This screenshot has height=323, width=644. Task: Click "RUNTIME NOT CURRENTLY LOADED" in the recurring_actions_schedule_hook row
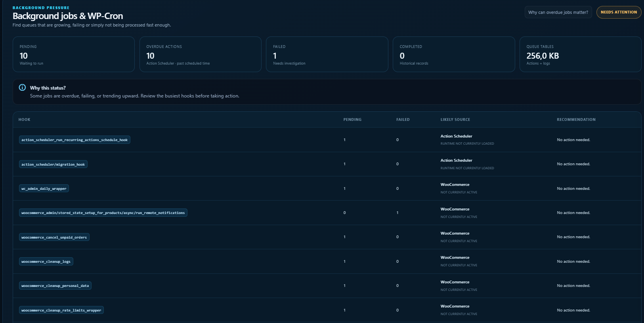point(467,144)
